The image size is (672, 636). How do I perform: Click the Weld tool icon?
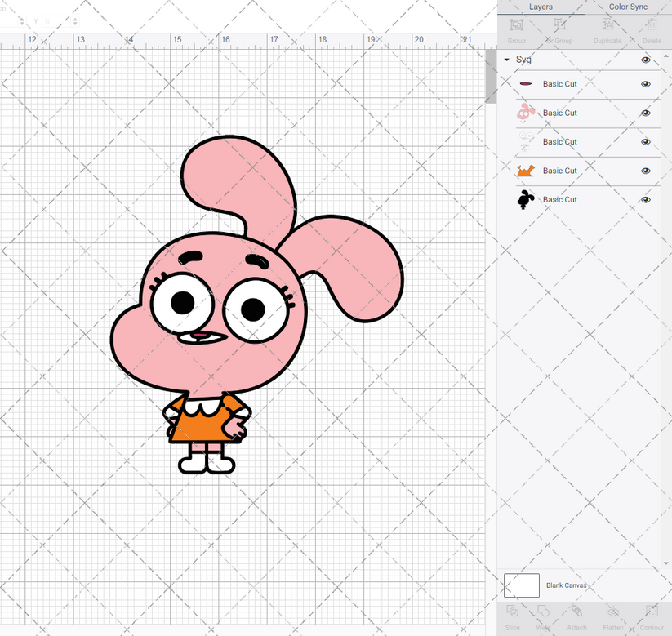click(544, 614)
